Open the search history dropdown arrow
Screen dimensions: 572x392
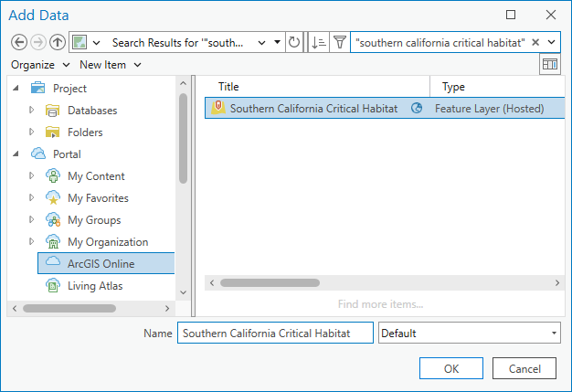click(x=551, y=42)
